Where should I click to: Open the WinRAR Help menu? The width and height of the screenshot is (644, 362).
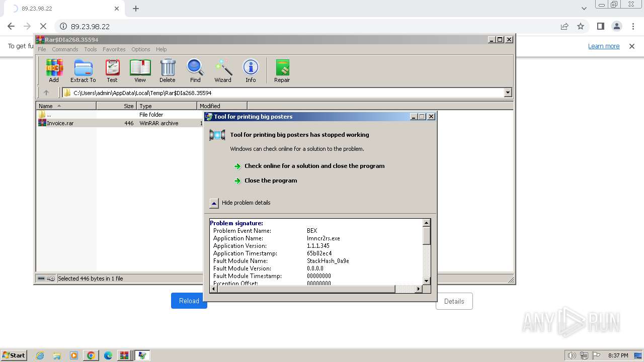[x=161, y=49]
